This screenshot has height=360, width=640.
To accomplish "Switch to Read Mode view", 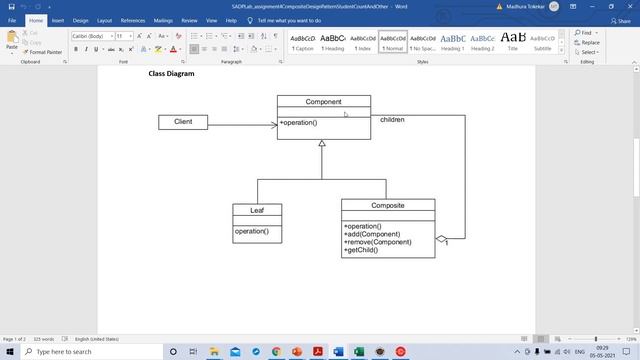I will 524,339.
